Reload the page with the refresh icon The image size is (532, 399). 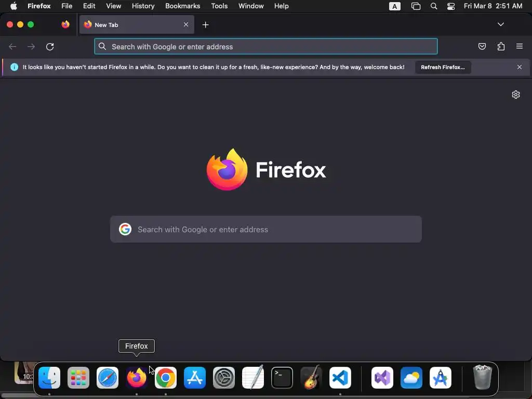[x=50, y=46]
